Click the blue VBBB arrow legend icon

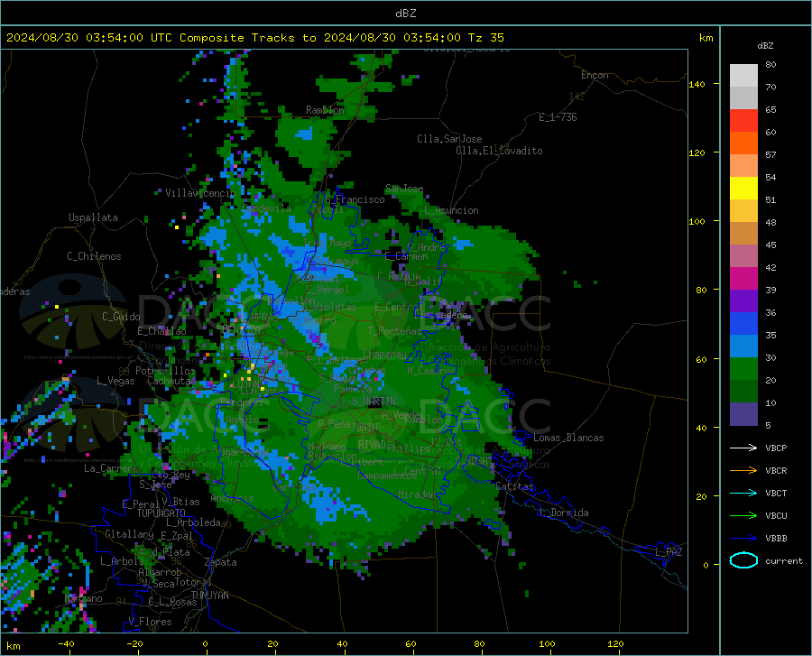tap(743, 538)
